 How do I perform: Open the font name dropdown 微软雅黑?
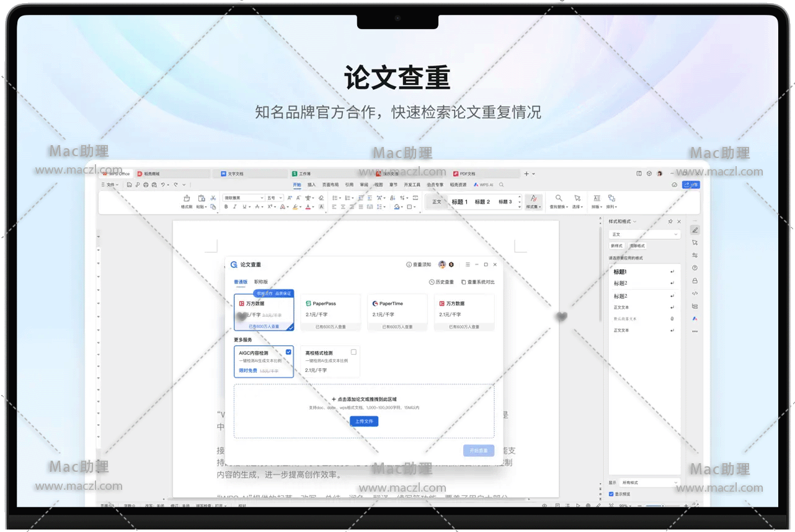[243, 198]
